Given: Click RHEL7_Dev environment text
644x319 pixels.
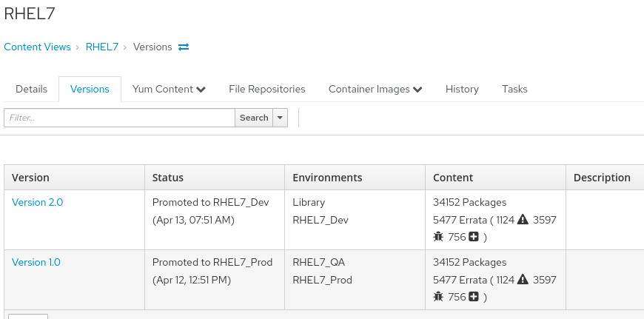Looking at the screenshot, I should (321, 221).
